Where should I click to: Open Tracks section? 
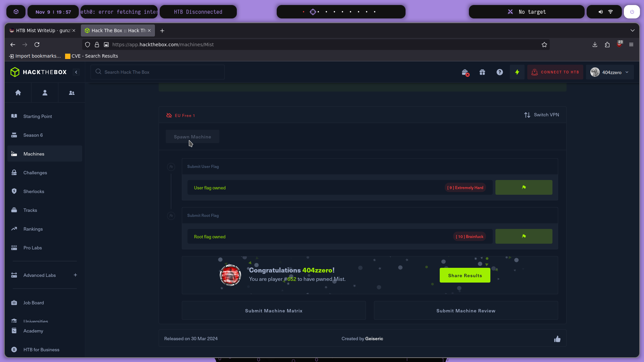pos(45,210)
